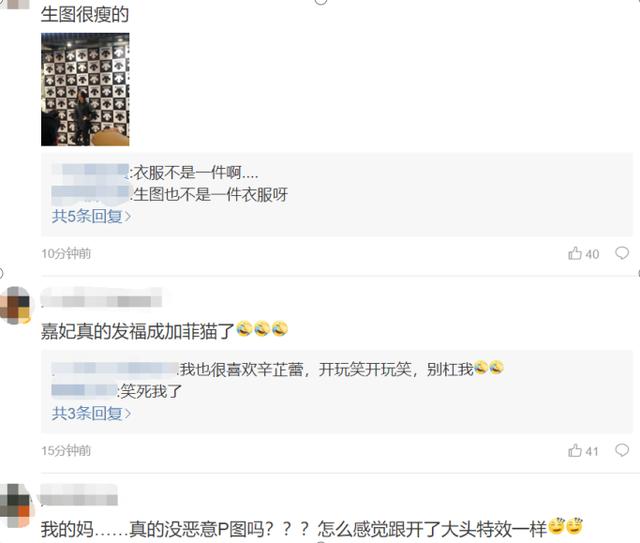Open reply bubble on the 10分钟前 comment
This screenshot has width=640, height=543.
tap(622, 253)
